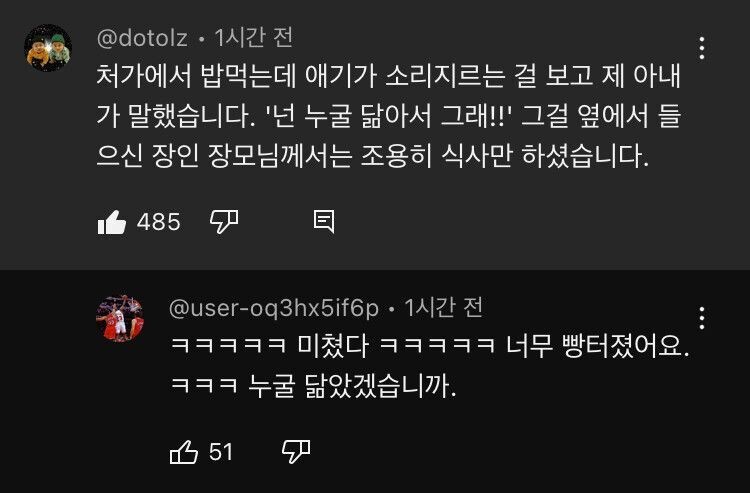Screen dimensions: 750x493
Task: Dislike the reply from @user-oq3hx5if6p
Action: [294, 452]
